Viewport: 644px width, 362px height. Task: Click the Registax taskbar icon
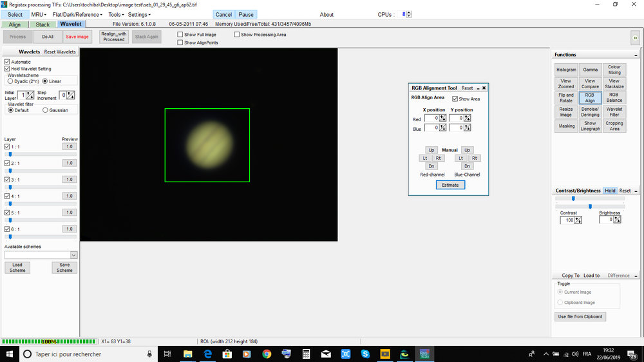[424, 354]
